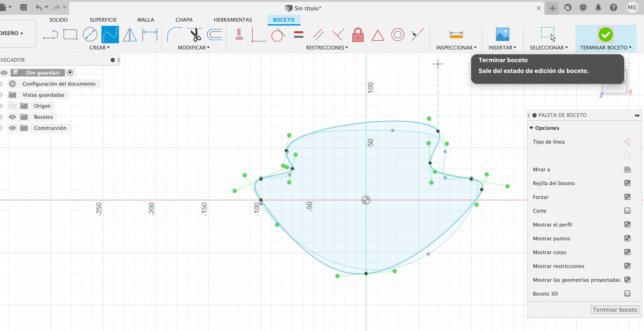The width and height of the screenshot is (644, 331).
Task: Collapse the Opciones section triangle
Action: point(531,128)
